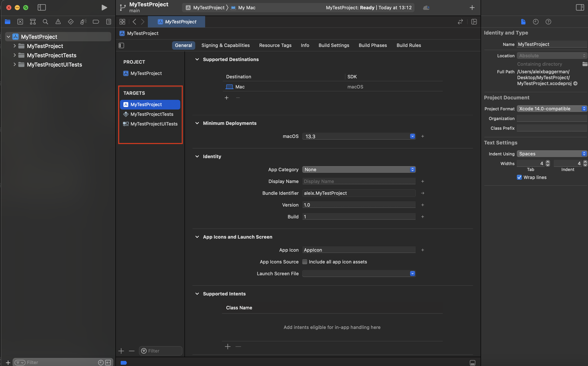This screenshot has width=588, height=366.
Task: Collapse the Minimum Deployments section
Action: pyautogui.click(x=197, y=123)
